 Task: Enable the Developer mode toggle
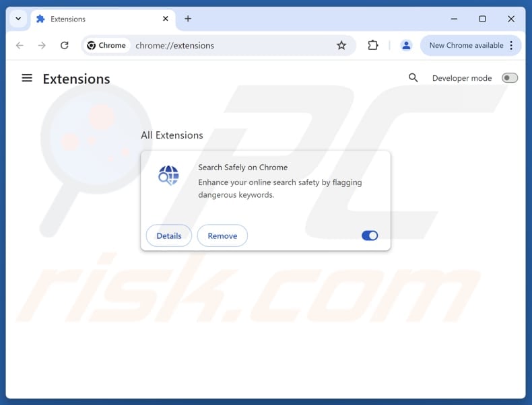510,78
